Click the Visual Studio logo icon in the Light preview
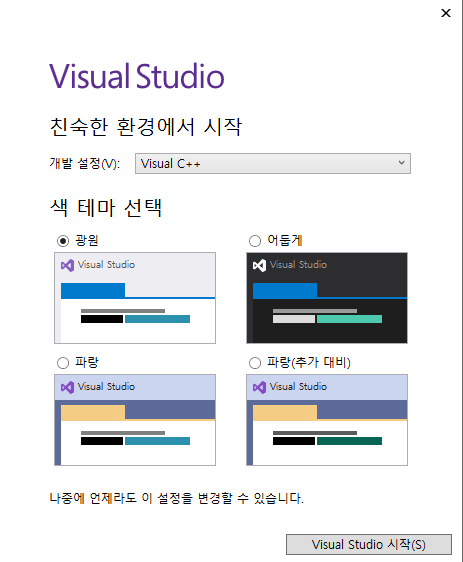This screenshot has width=463, height=562. tap(68, 265)
